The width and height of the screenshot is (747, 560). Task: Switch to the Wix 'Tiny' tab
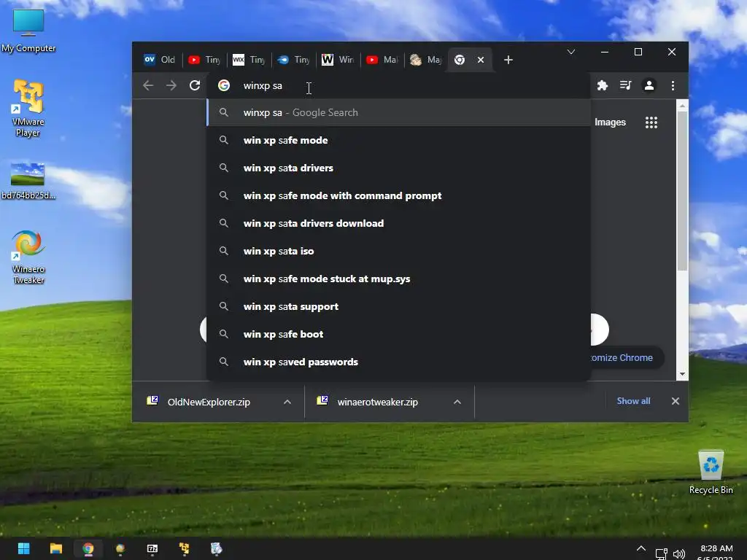tap(249, 60)
